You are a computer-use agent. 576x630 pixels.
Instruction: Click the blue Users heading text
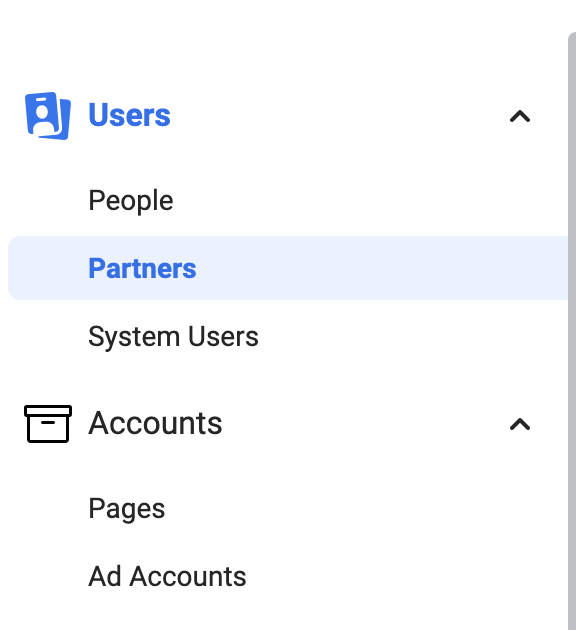[129, 115]
